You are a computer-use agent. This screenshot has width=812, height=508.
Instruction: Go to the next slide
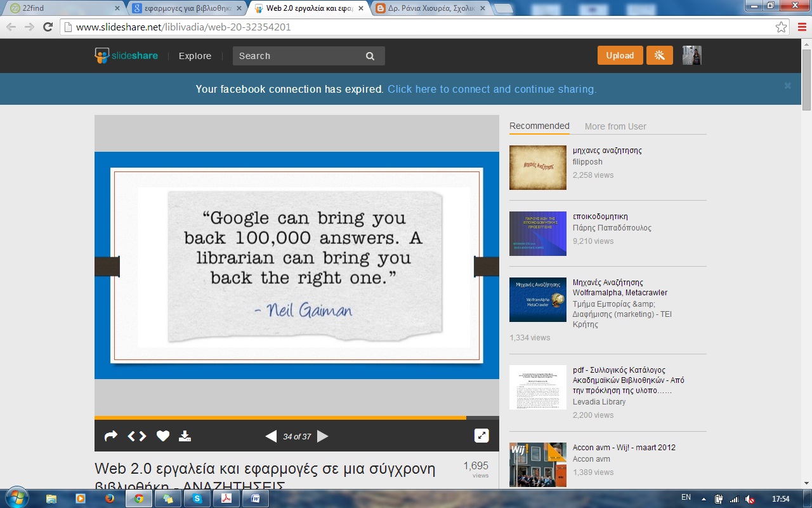(x=323, y=436)
